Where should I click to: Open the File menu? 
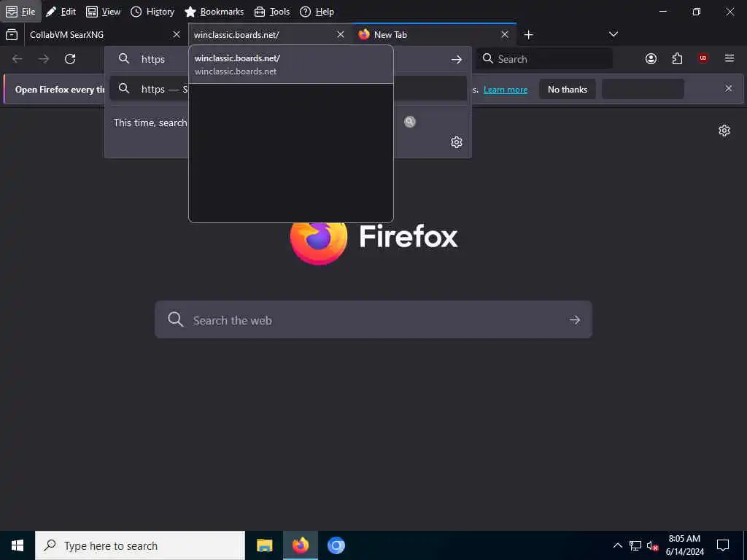point(20,12)
